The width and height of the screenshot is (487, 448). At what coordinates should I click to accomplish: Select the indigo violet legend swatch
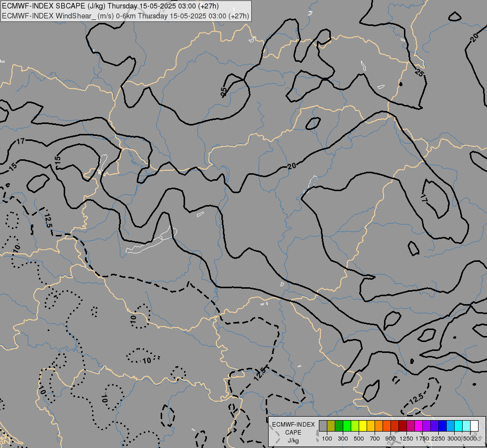point(434,426)
